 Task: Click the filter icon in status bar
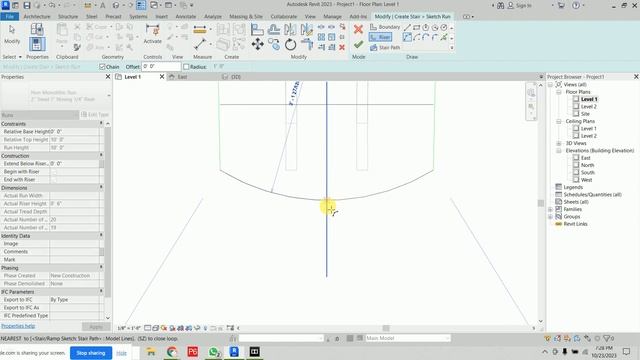(x=607, y=338)
